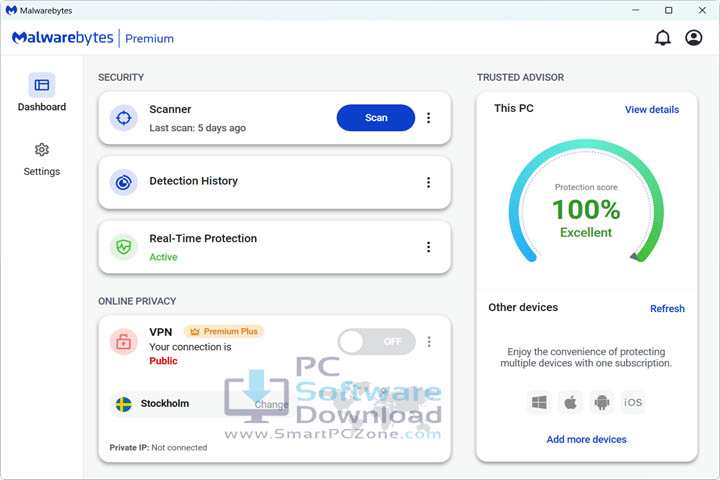
Task: Click View details for This PC
Action: click(x=652, y=109)
